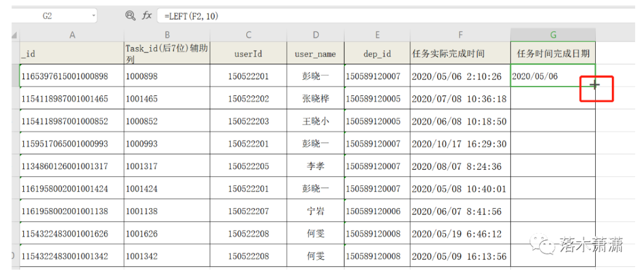Select cell with 1154322483001001626
644x273 pixels.
point(72,234)
